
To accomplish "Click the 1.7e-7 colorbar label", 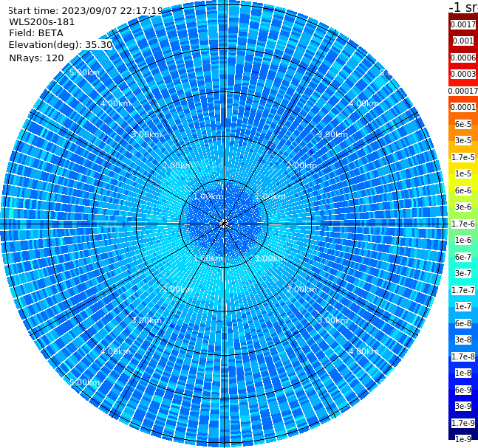I will click(x=463, y=290).
